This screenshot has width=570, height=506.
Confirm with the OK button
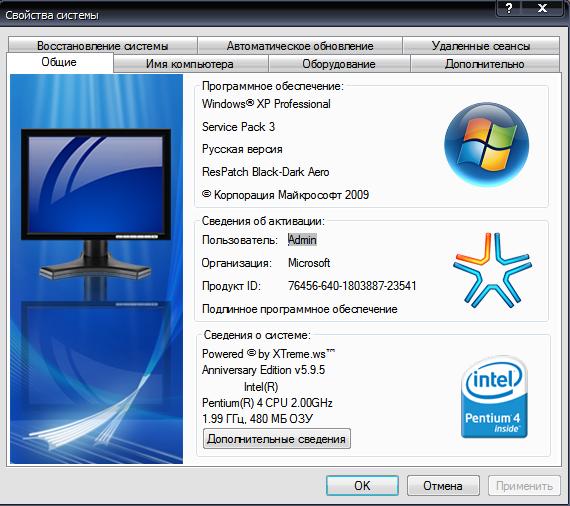[x=362, y=485]
